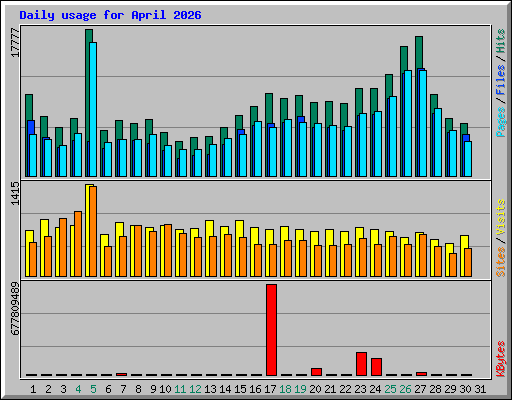Click day label 1 on the x-axis
512x400 pixels.
point(33,389)
